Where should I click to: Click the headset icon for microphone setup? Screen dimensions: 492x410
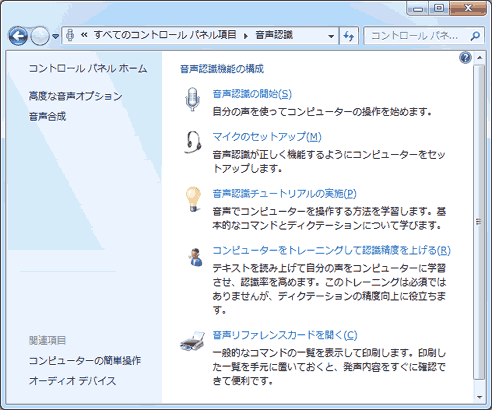pos(193,142)
